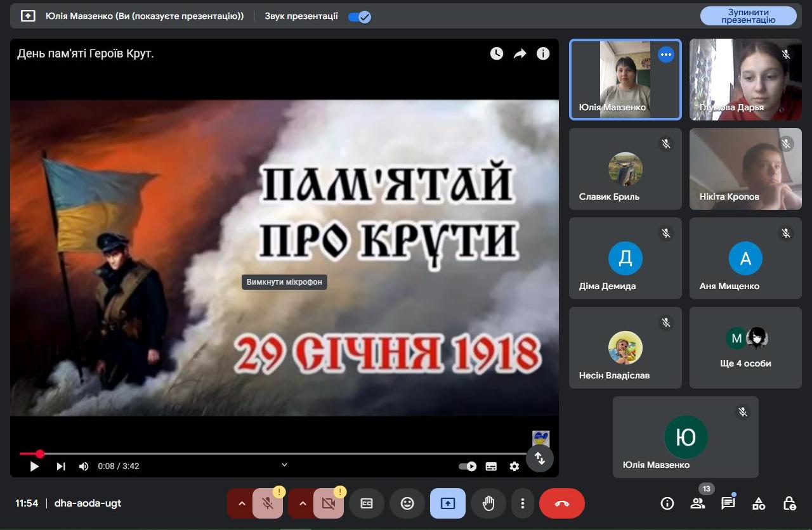Image resolution: width=812 pixels, height=530 pixels.
Task: Open camera options arrow
Action: coord(302,503)
